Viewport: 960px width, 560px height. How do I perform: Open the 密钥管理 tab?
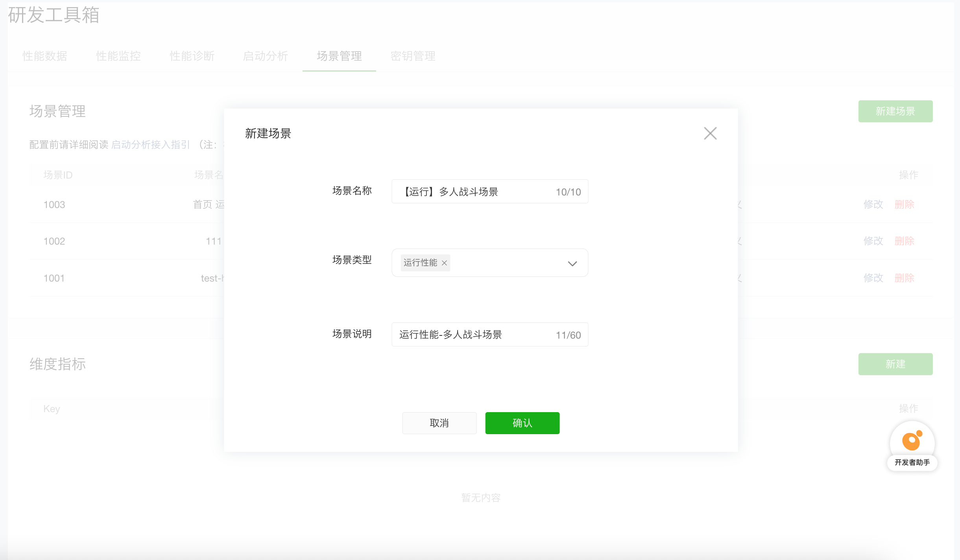click(x=413, y=56)
